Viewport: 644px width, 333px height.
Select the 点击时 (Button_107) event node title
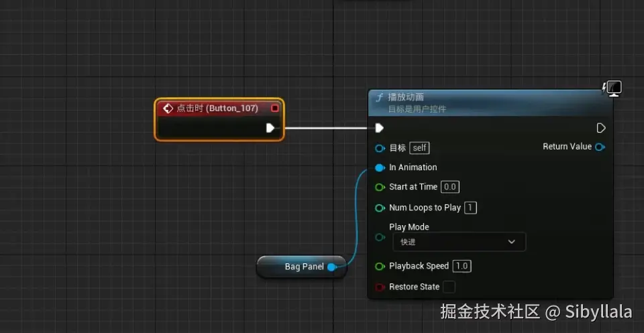217,109
